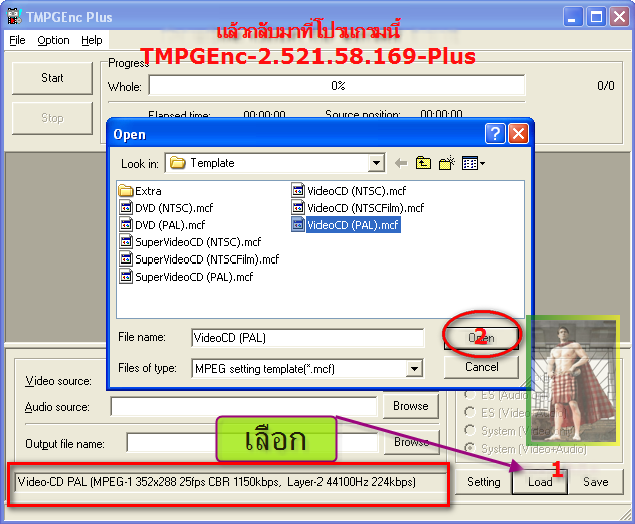Click the Stop button

[52, 118]
